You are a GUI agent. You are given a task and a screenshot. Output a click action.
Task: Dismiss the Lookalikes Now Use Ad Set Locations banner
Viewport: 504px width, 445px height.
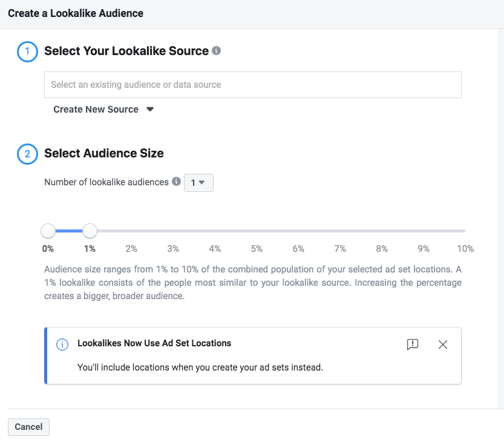pyautogui.click(x=443, y=344)
